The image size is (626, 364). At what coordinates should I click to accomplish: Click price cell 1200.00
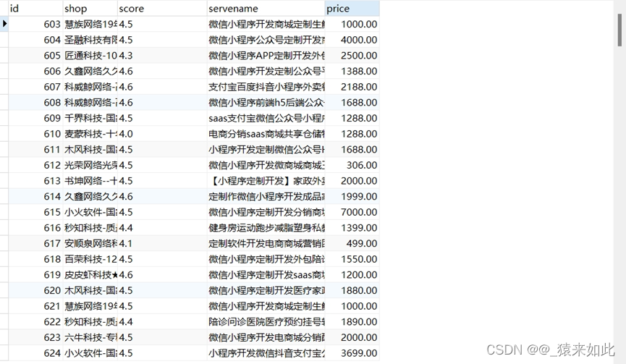[352, 275]
